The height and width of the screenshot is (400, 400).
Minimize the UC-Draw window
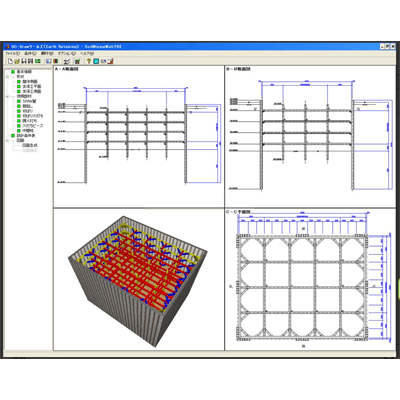(x=382, y=47)
